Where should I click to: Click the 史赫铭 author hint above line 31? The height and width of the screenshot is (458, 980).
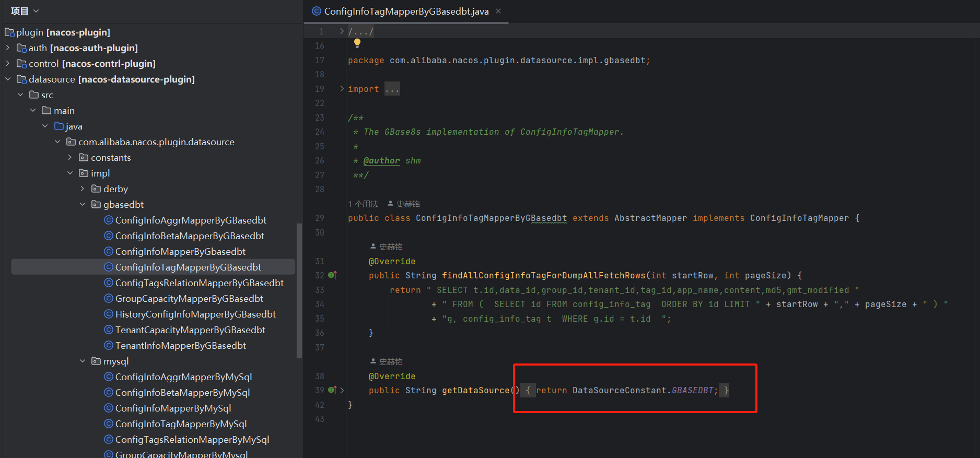click(387, 247)
